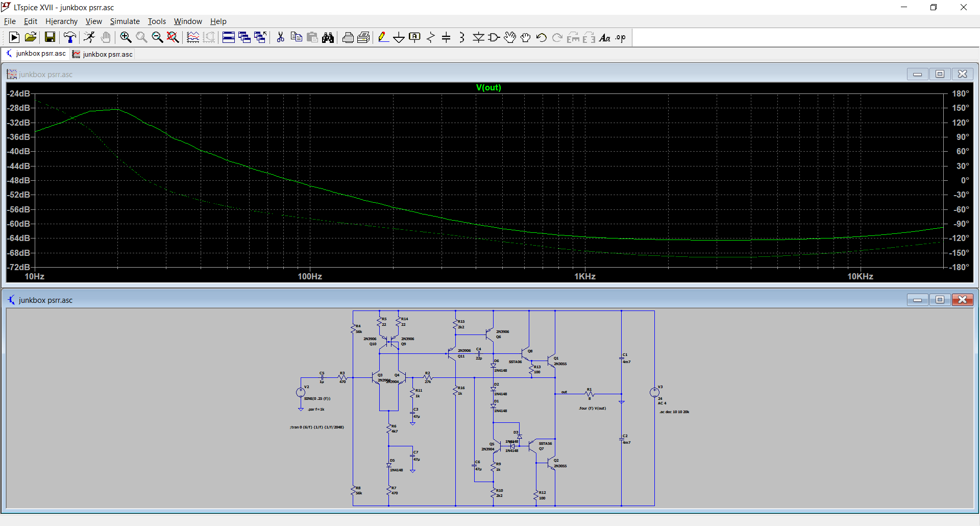980x526 pixels.
Task: Click the -48dB magnitude axis label
Action: click(x=18, y=180)
